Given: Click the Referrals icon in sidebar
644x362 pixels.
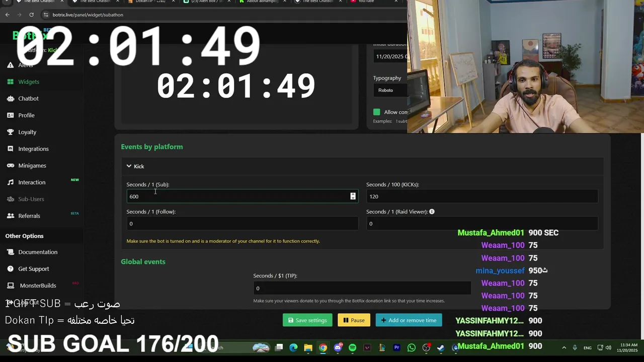Looking at the screenshot, I should [x=10, y=216].
